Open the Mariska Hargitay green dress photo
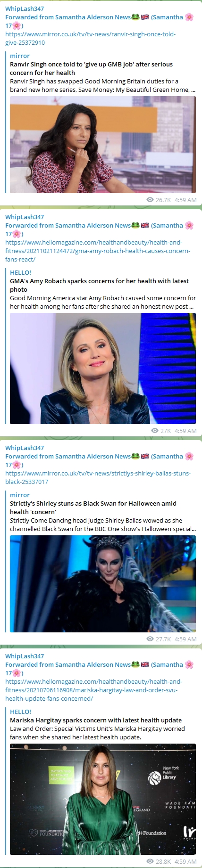This screenshot has height=868, width=202. [103, 799]
